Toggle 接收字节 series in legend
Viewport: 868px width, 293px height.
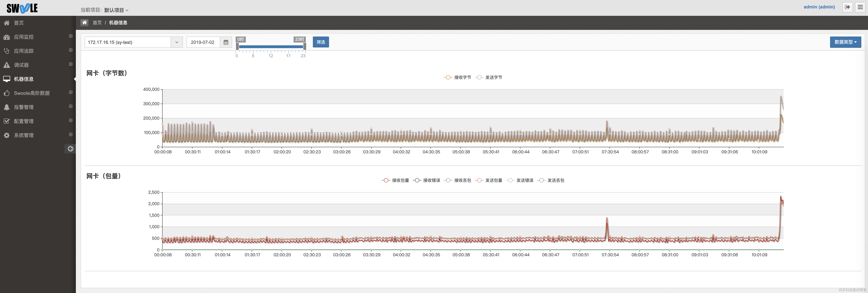pyautogui.click(x=458, y=77)
